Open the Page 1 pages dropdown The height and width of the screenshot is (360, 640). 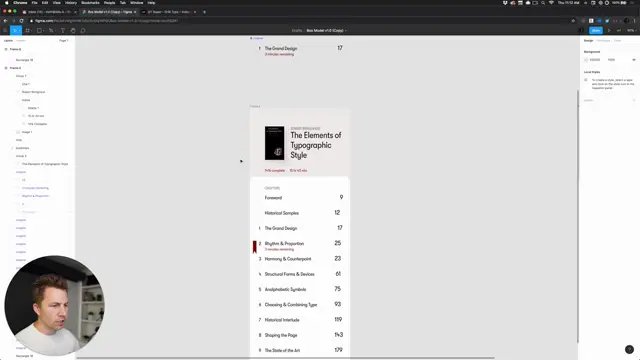(x=64, y=41)
